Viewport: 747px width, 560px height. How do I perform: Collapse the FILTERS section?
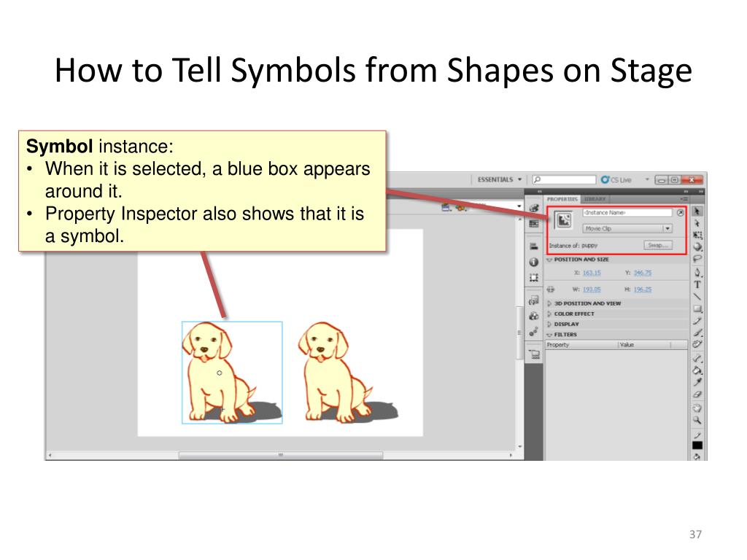tap(549, 335)
